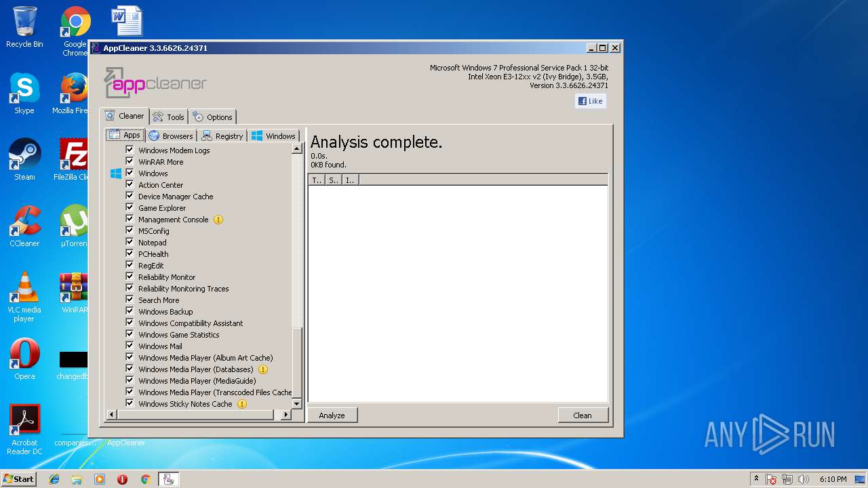Select Windows Media Player (MediaGuide) entry
Screen dimensions: 868x488
[x=197, y=381]
